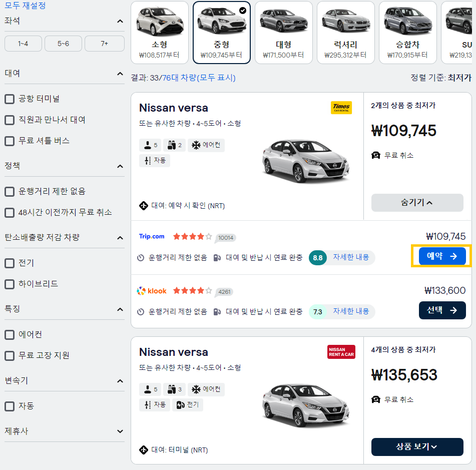Check the 공항 터미널 option
This screenshot has height=470, width=476.
pyautogui.click(x=10, y=99)
